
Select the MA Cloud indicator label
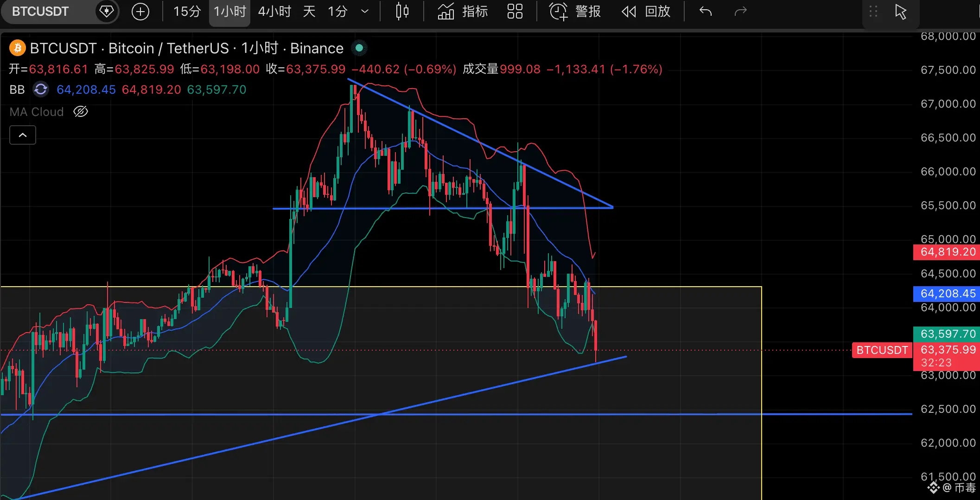coord(37,112)
